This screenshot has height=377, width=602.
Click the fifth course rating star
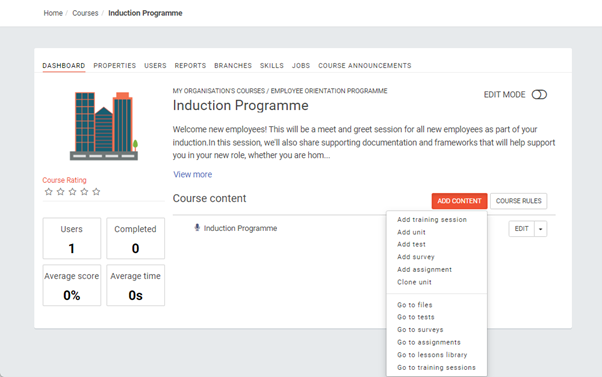pyautogui.click(x=96, y=192)
